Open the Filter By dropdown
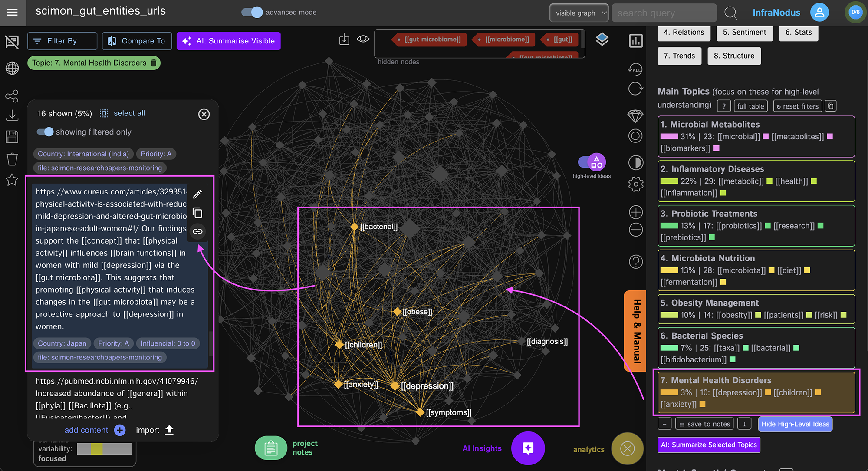Screen dimensions: 868x471 pyautogui.click(x=62, y=41)
